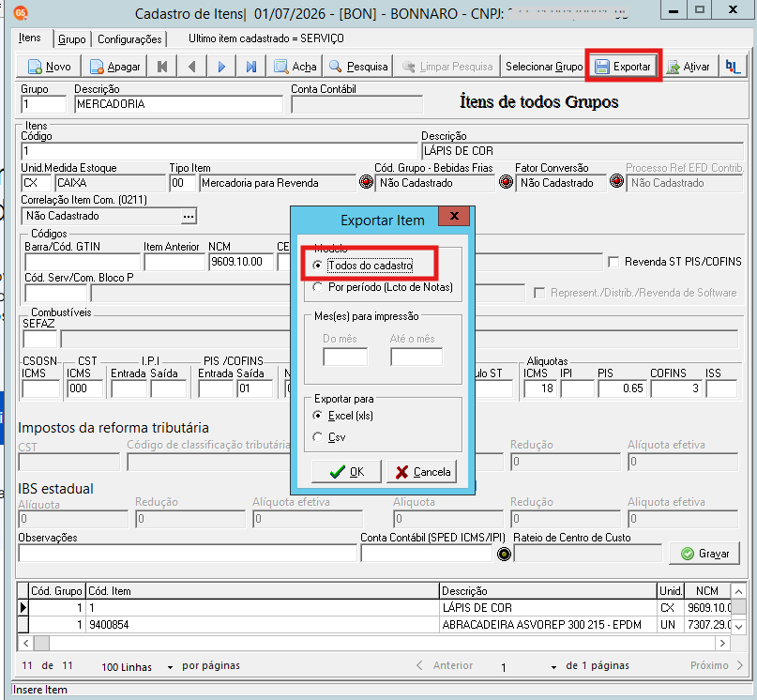Click the Novo toolbar button

(x=49, y=67)
